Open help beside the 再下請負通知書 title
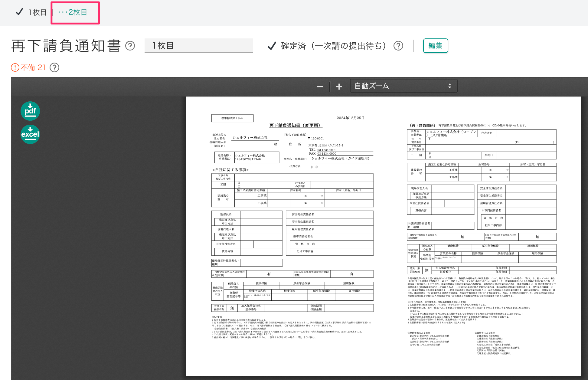This screenshot has width=588, height=383. coord(130,46)
